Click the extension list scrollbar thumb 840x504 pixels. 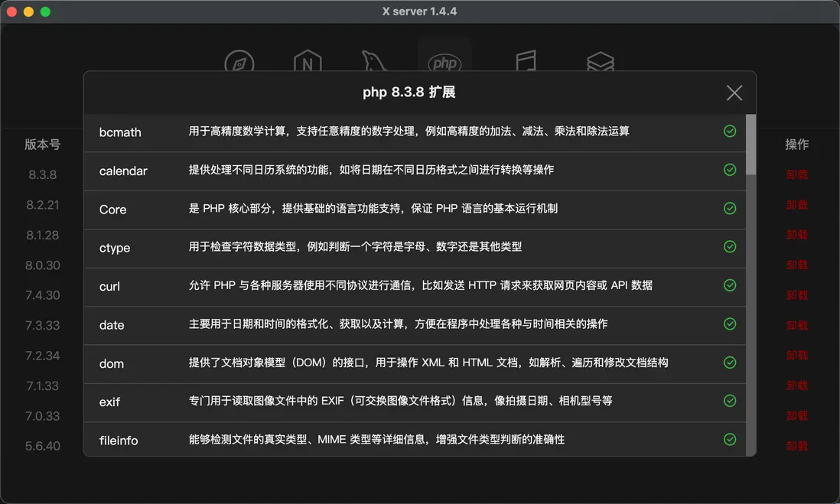point(751,145)
